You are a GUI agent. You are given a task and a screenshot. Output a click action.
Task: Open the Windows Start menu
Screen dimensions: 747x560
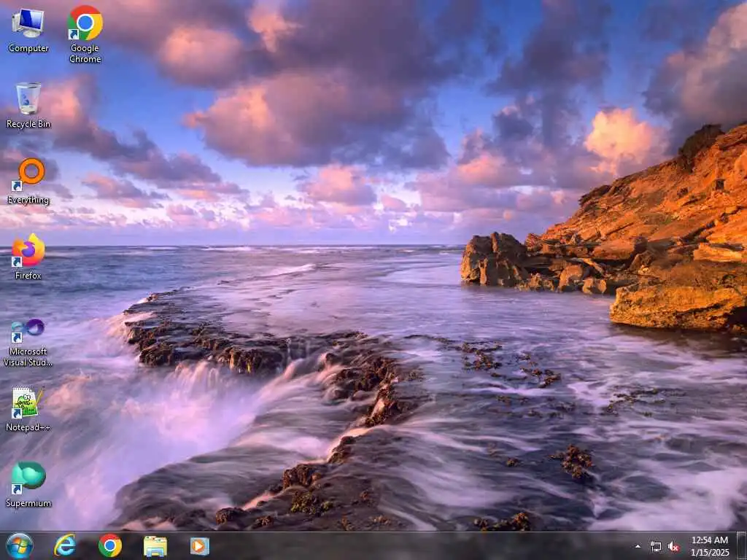pos(20,545)
